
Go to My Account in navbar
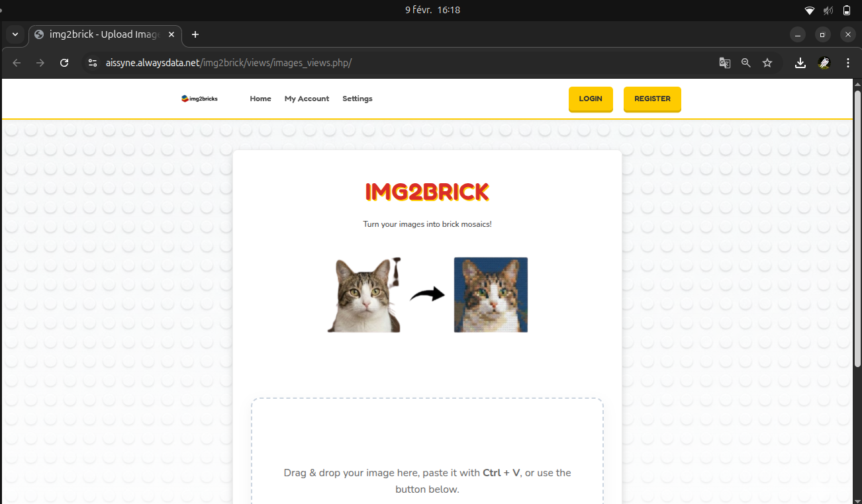[307, 99]
